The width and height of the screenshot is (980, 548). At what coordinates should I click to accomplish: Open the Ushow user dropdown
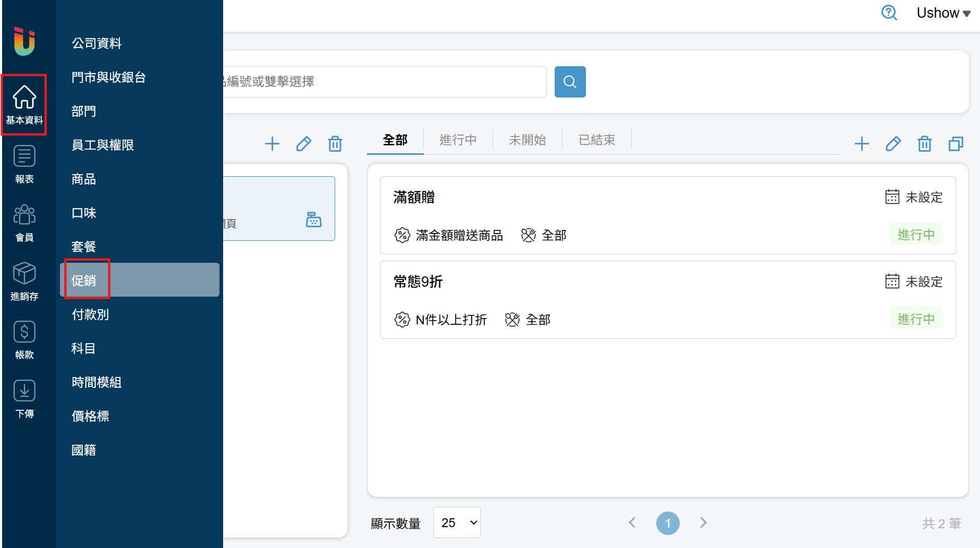point(944,13)
